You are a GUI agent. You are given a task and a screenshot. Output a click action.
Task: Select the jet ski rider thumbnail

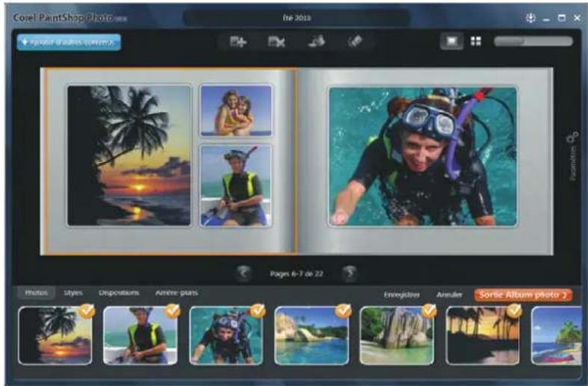point(140,335)
